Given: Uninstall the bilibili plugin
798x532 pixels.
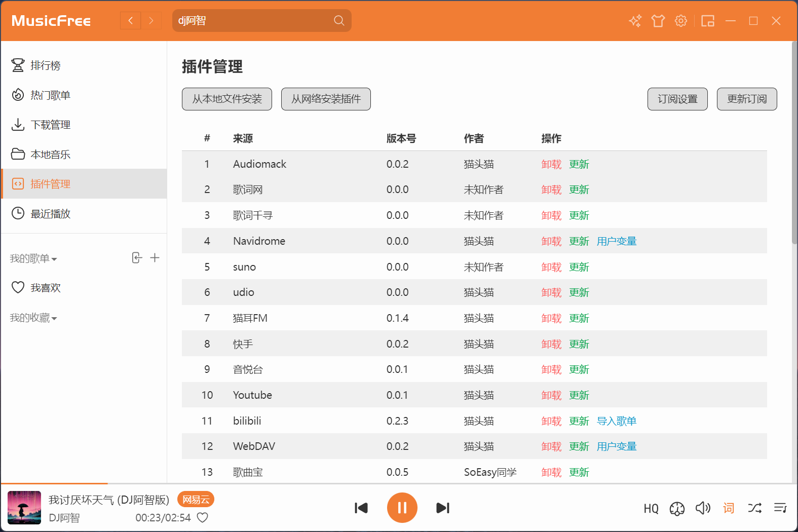Looking at the screenshot, I should pos(551,421).
